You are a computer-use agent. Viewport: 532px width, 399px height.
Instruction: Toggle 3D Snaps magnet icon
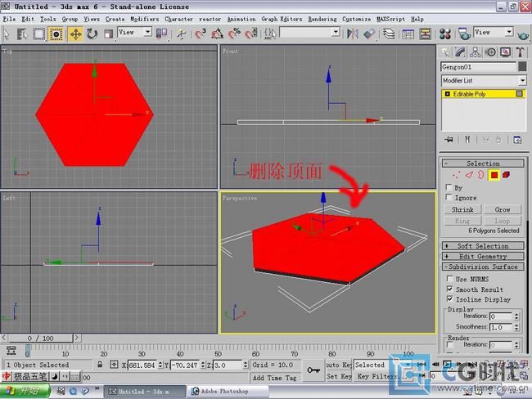pos(201,34)
